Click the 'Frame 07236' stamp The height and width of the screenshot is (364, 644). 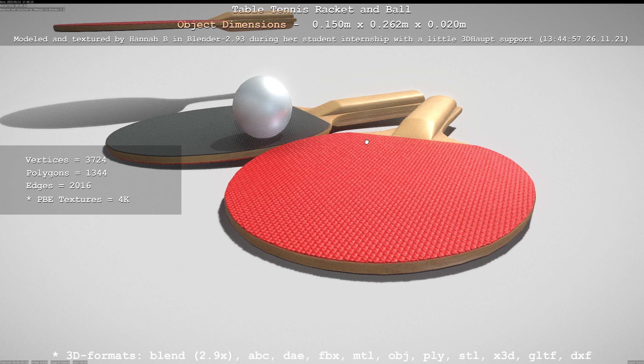(x=39, y=362)
